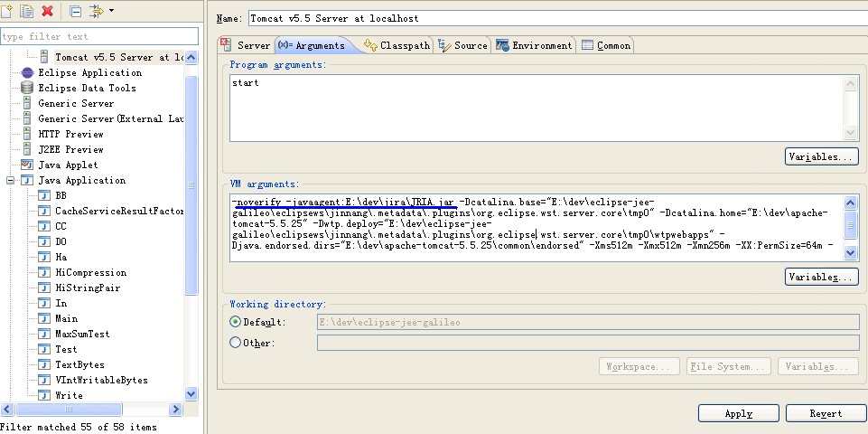Image resolution: width=868 pixels, height=434 pixels.
Task: Click inside the Program arguments text area
Action: tap(537, 108)
